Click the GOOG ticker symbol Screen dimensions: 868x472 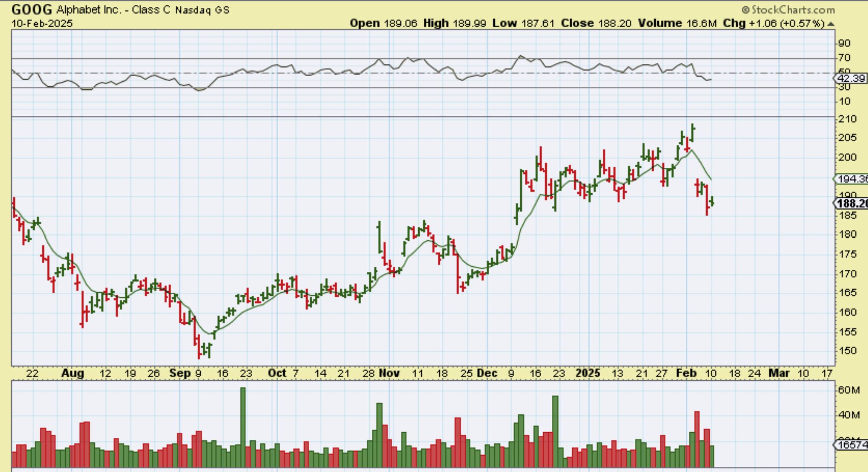[32, 10]
